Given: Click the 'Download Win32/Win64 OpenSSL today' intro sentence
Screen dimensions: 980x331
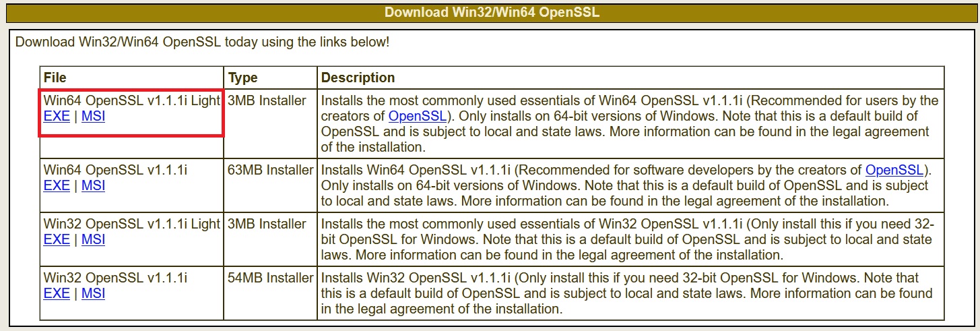Looking at the screenshot, I should 202,42.
